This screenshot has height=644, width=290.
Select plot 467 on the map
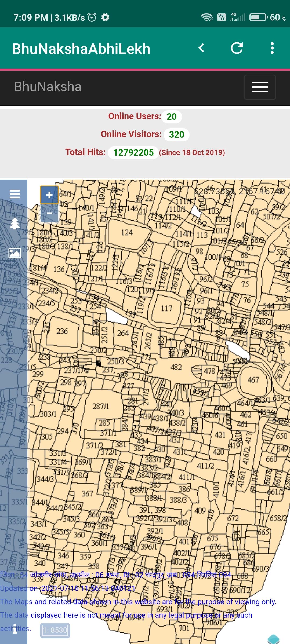[x=253, y=380]
